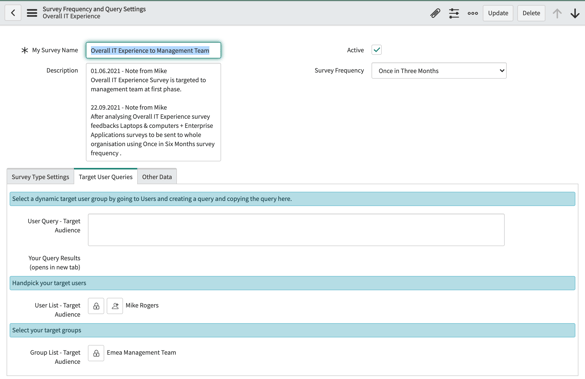This screenshot has width=585, height=379.
Task: Click the back arrow in the header
Action: pos(13,13)
